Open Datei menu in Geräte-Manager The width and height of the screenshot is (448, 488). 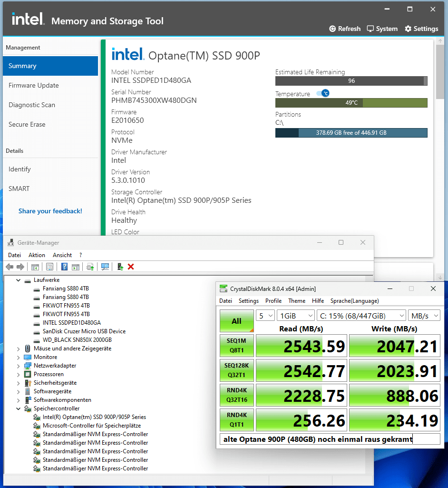pyautogui.click(x=15, y=255)
